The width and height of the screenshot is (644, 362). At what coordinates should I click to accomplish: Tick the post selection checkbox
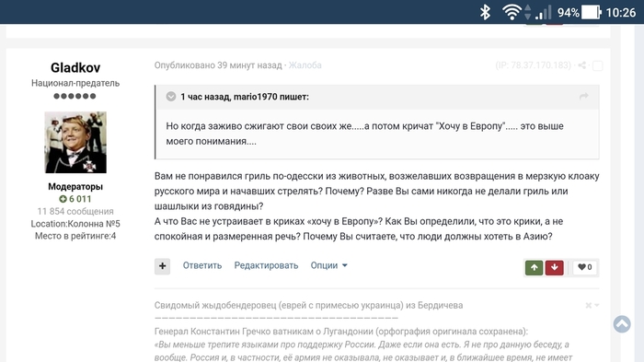click(598, 65)
